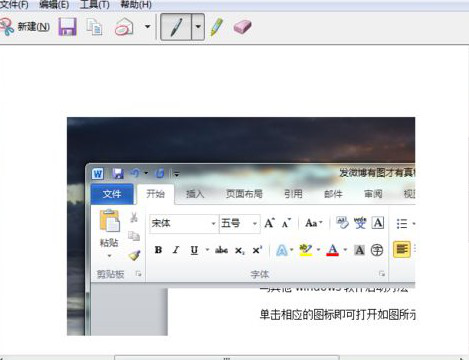The width and height of the screenshot is (469, 360).
Task: Switch to the 邮件 ribbon tab
Action: click(x=333, y=194)
